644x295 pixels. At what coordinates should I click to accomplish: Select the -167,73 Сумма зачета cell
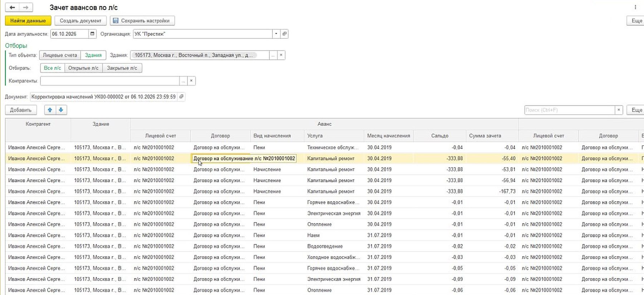tap(492, 192)
